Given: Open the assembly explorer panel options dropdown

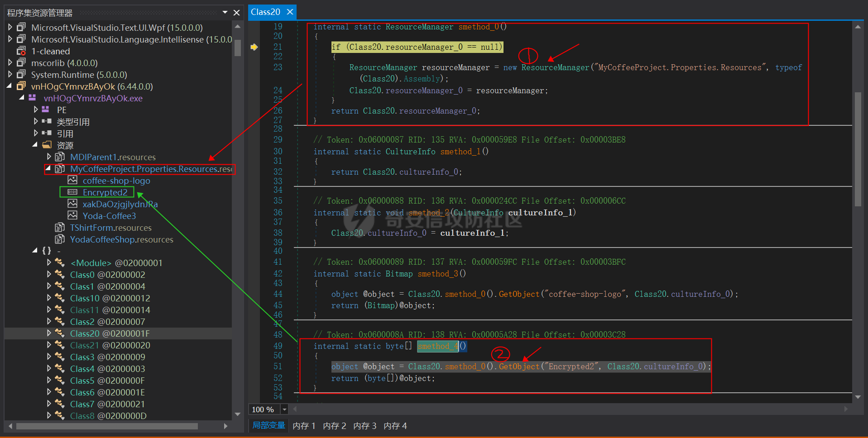Looking at the screenshot, I should [225, 13].
